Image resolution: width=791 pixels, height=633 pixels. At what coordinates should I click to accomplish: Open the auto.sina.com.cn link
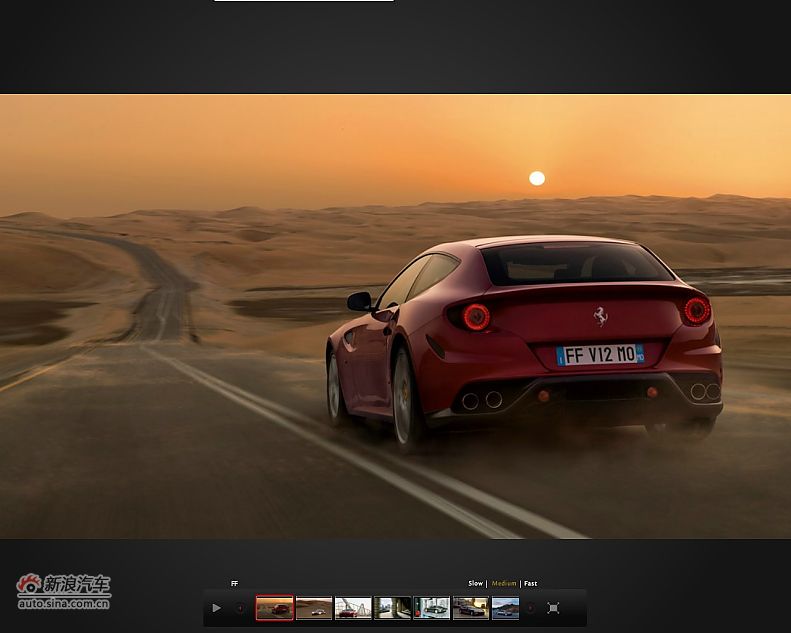(64, 603)
